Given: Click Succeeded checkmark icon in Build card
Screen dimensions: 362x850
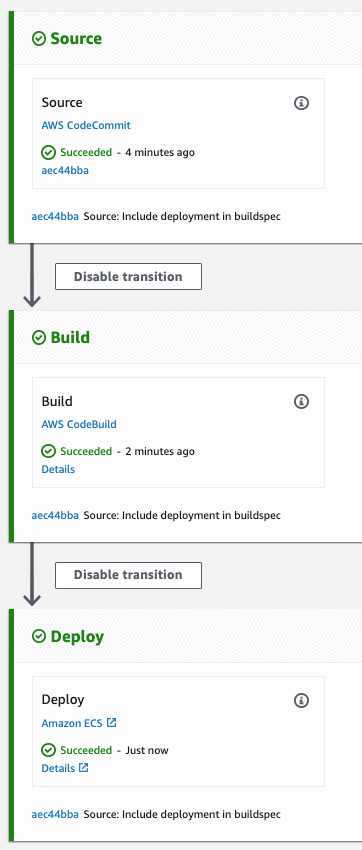Looking at the screenshot, I should pos(49,451).
